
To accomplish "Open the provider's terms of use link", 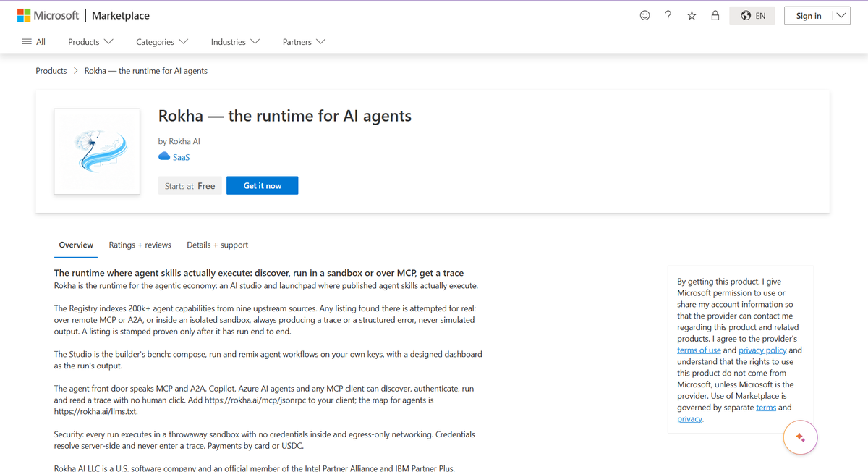I will coord(699,350).
